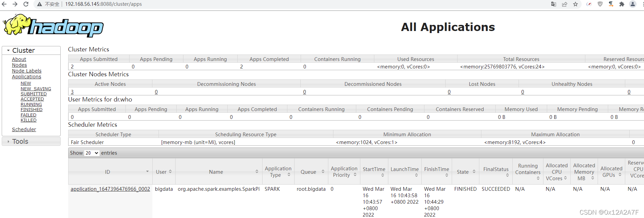Sort by StartTime column

[x=383, y=175]
